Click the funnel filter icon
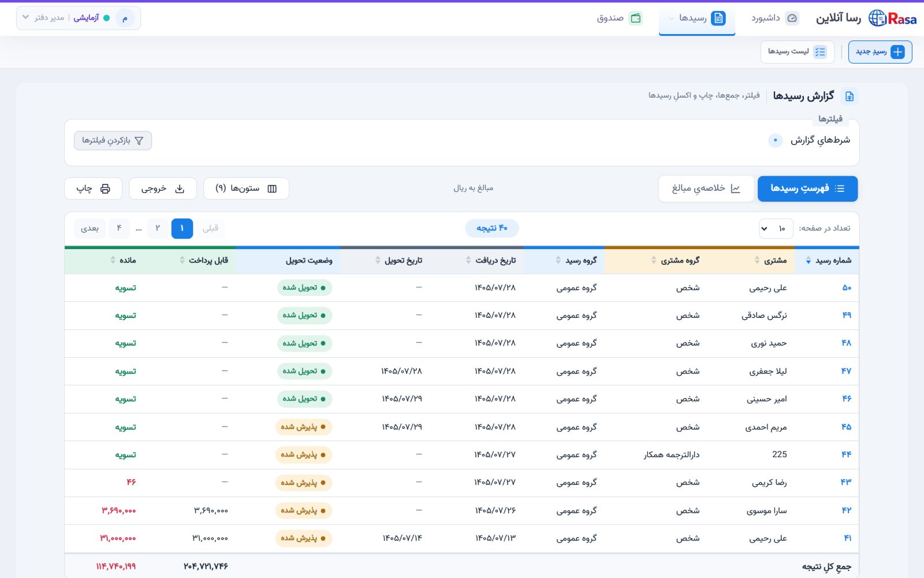 tap(139, 140)
